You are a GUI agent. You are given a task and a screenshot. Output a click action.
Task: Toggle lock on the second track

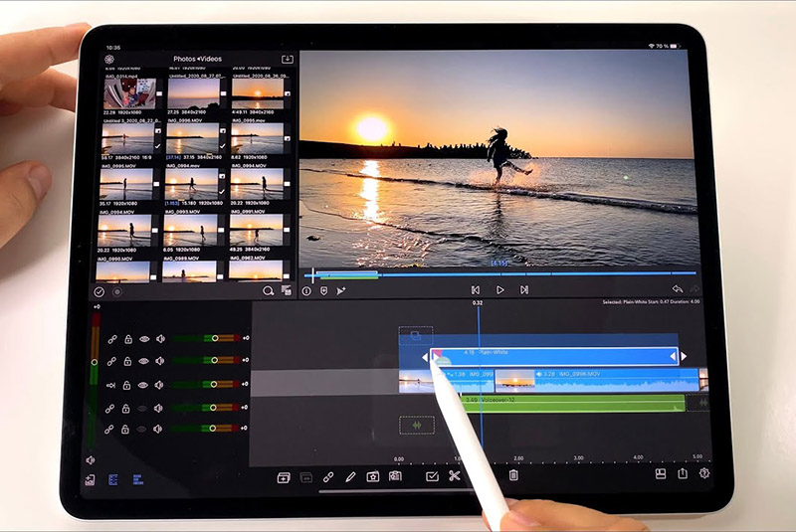tap(127, 362)
